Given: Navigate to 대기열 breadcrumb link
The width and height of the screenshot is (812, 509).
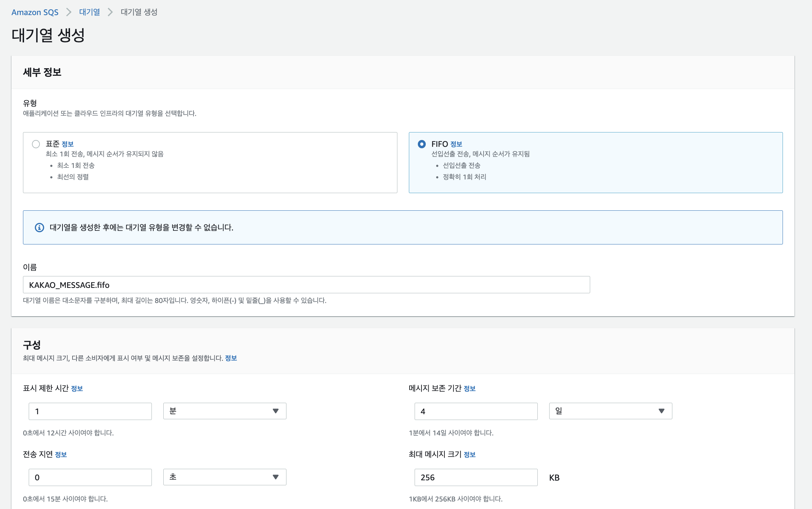Looking at the screenshot, I should coord(89,12).
